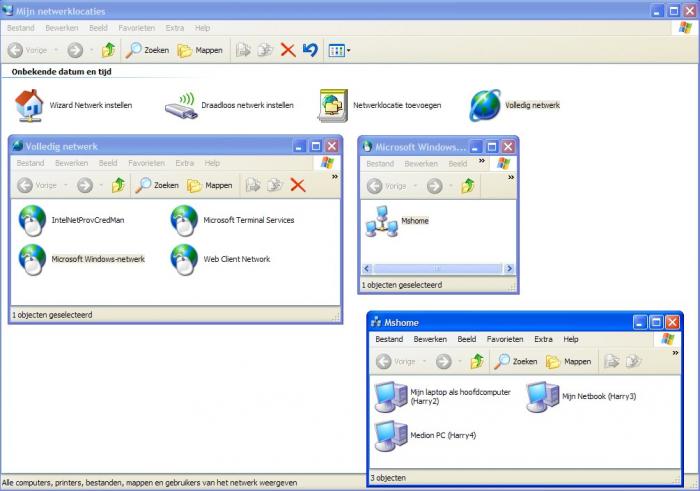The width and height of the screenshot is (700, 491).
Task: Click Vorige back button in Volledig netwerk window
Action: tap(38, 185)
